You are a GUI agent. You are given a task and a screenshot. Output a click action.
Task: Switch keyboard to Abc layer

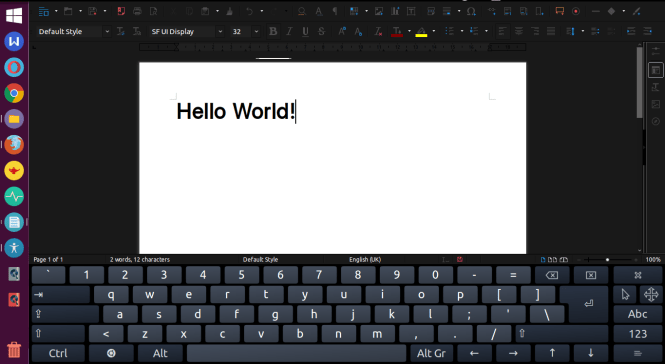(637, 314)
